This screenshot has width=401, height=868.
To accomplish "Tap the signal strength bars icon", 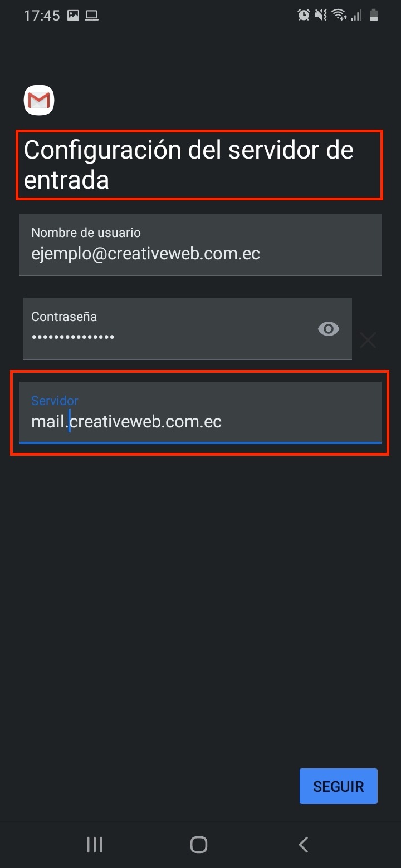I will tap(356, 16).
